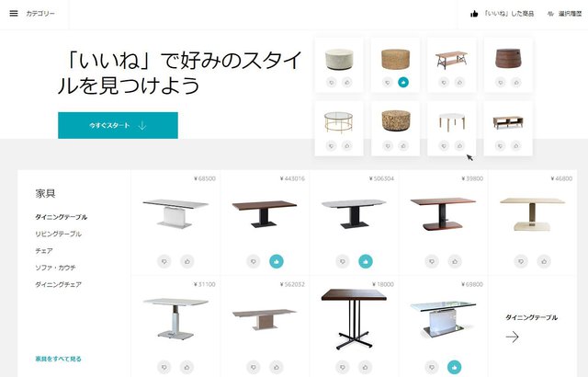Viewport: 588px width, 377px height.
Task: Select ソファ・カウチ in the sidebar
Action: [55, 268]
